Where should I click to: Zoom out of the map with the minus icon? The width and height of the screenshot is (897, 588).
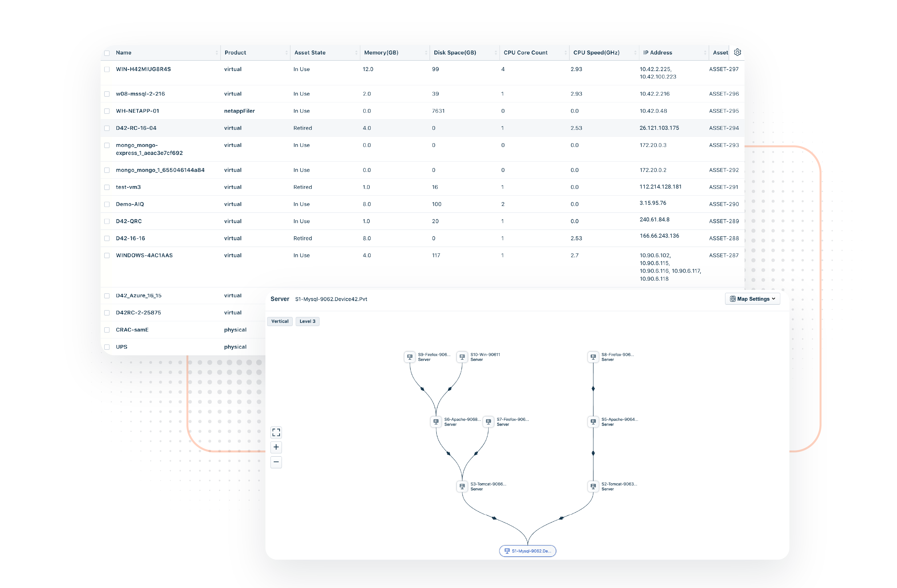tap(276, 462)
